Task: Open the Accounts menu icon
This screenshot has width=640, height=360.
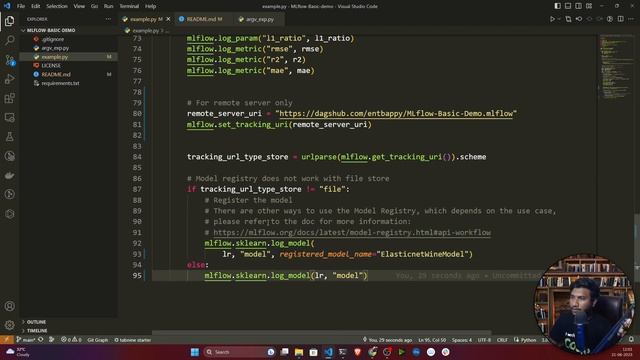Action: 9,306
